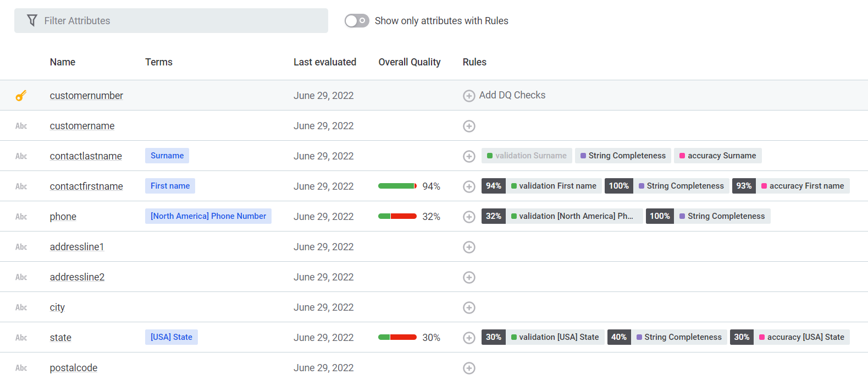Click add rule plus icon for phone row

(x=469, y=217)
